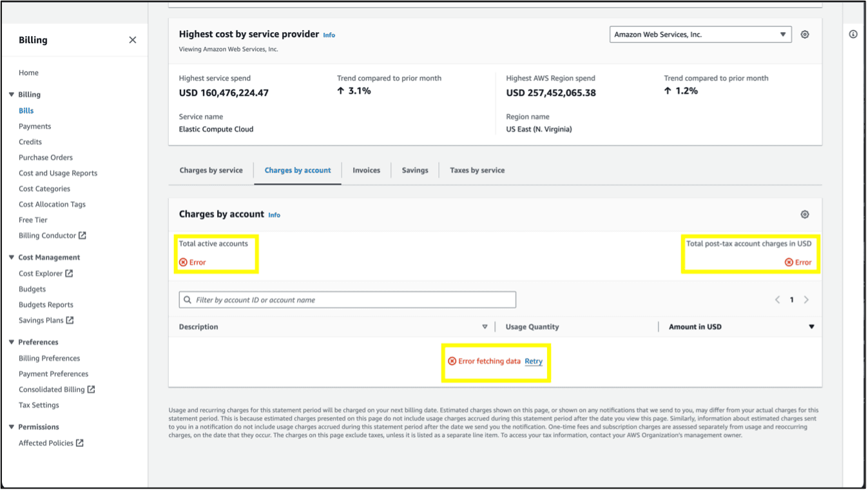Open Purchase Orders page
This screenshot has width=868, height=492.
click(x=46, y=157)
